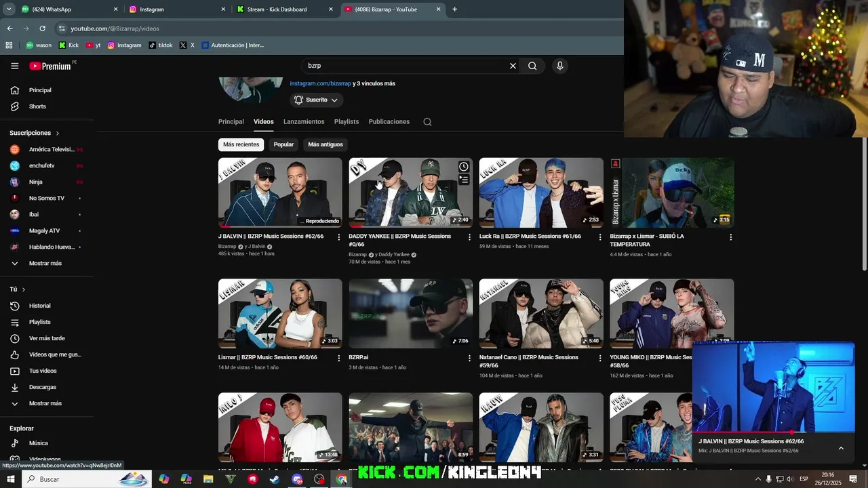The width and height of the screenshot is (868, 488).
Task: Add Daddy Yankee video to watch later
Action: tap(464, 167)
